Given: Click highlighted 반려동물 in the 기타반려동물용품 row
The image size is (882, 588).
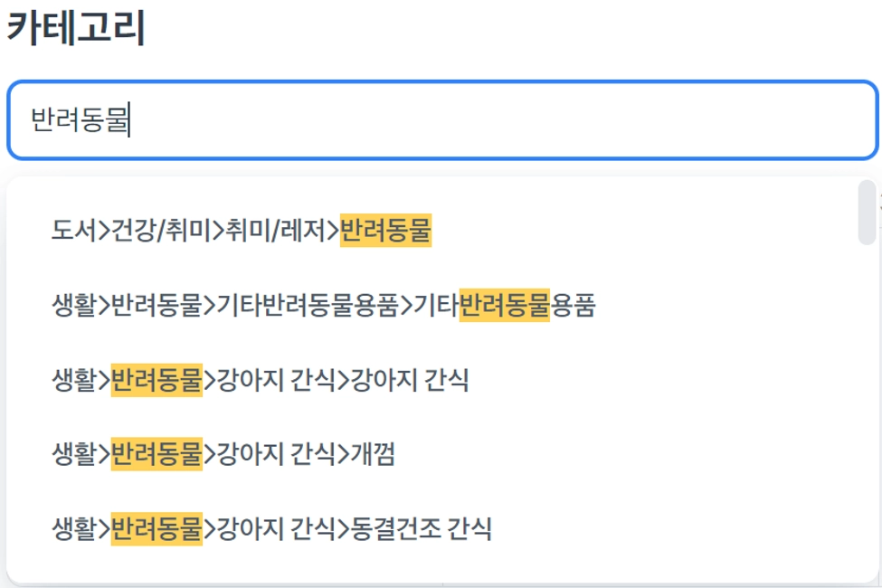Looking at the screenshot, I should [x=505, y=307].
